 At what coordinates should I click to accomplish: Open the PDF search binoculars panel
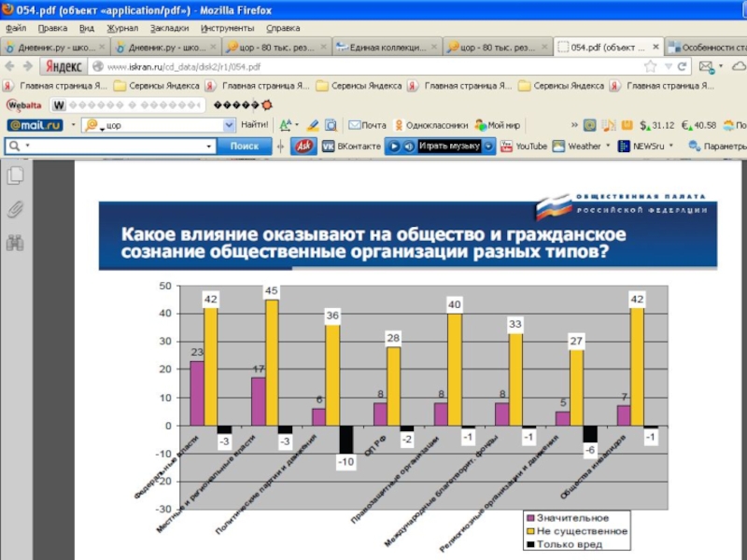tap(15, 244)
